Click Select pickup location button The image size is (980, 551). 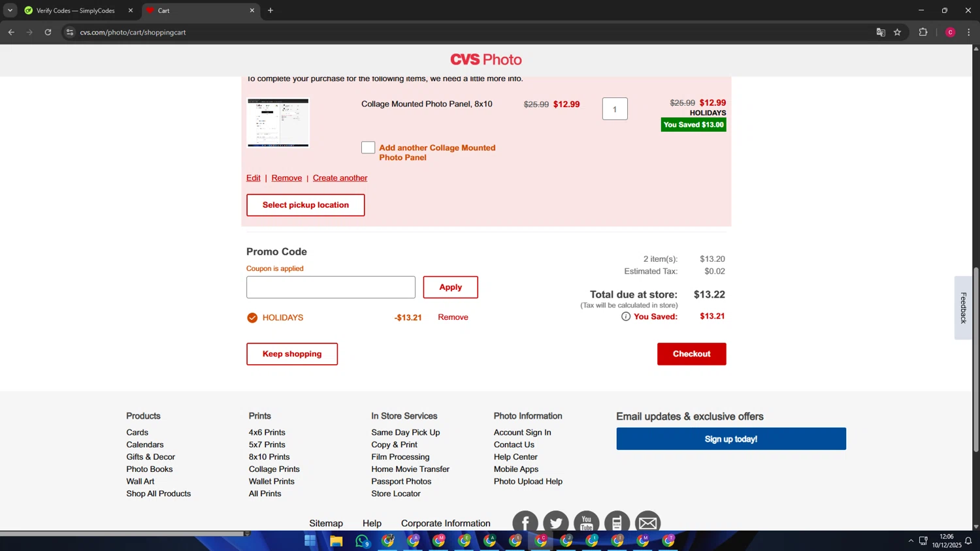[x=306, y=205]
